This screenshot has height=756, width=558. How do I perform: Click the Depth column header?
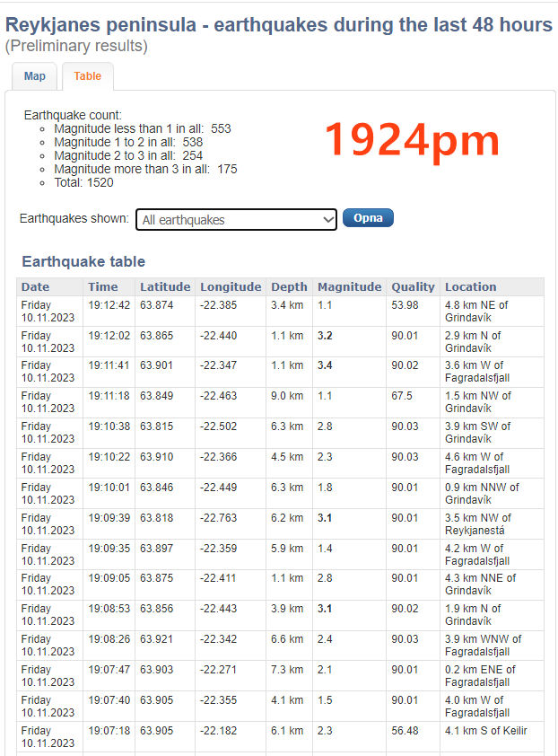pyautogui.click(x=289, y=286)
